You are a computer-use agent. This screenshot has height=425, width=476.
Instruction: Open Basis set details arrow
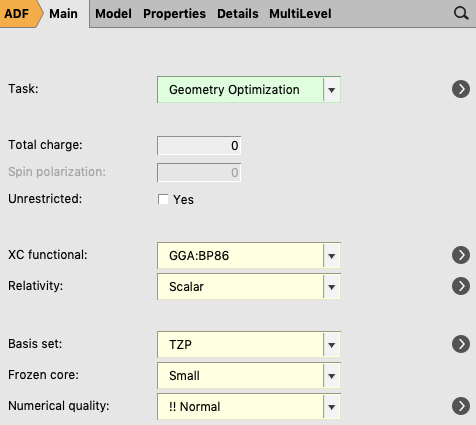[x=461, y=344]
